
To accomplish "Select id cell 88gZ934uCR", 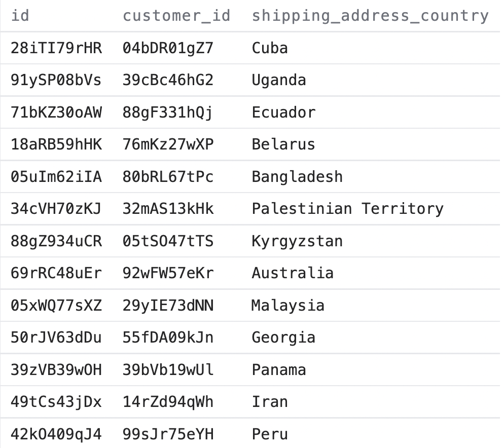I will tap(56, 241).
